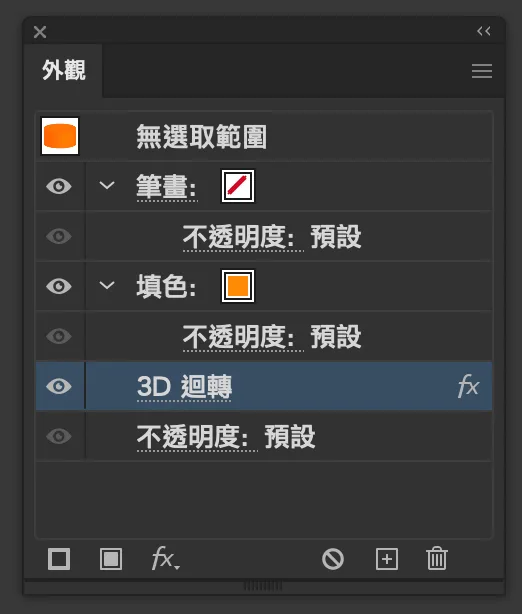
Task: Click the Duplicate Selected Item icon
Action: (x=387, y=559)
